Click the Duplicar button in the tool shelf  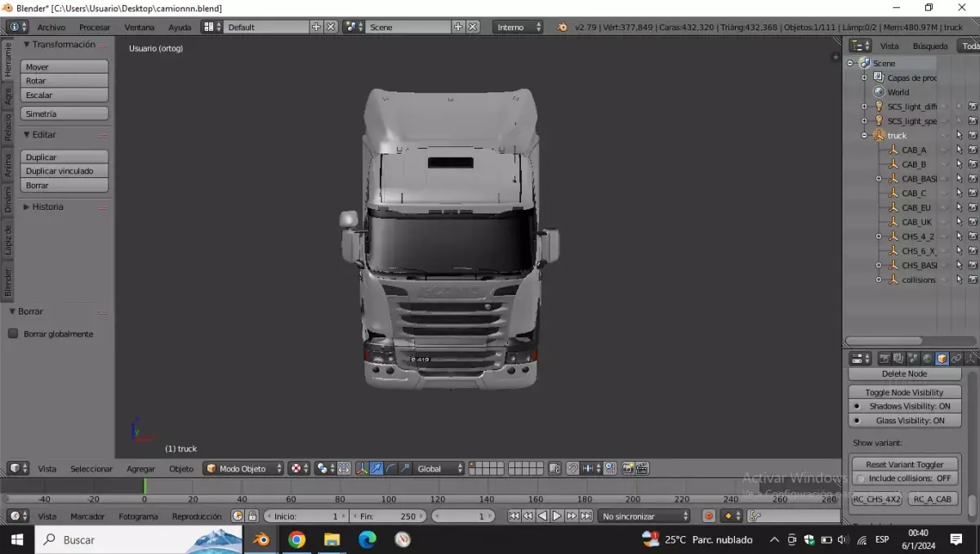[64, 156]
